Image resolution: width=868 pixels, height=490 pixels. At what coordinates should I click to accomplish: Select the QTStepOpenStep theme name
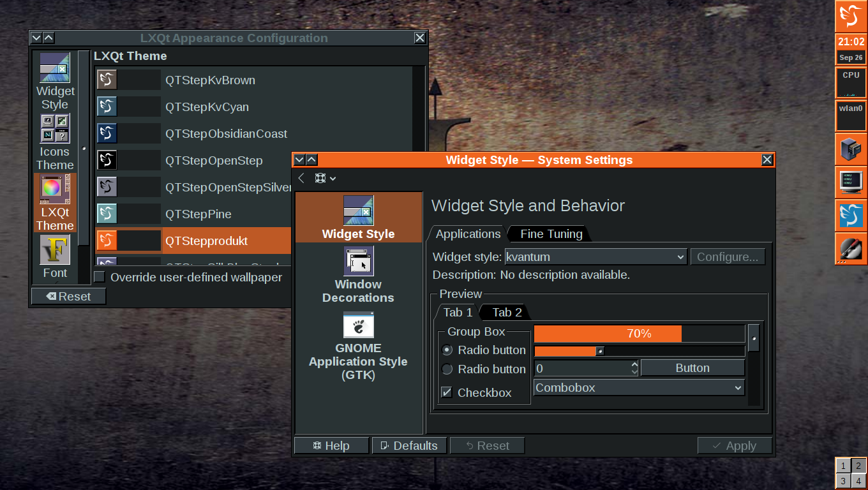coord(214,160)
